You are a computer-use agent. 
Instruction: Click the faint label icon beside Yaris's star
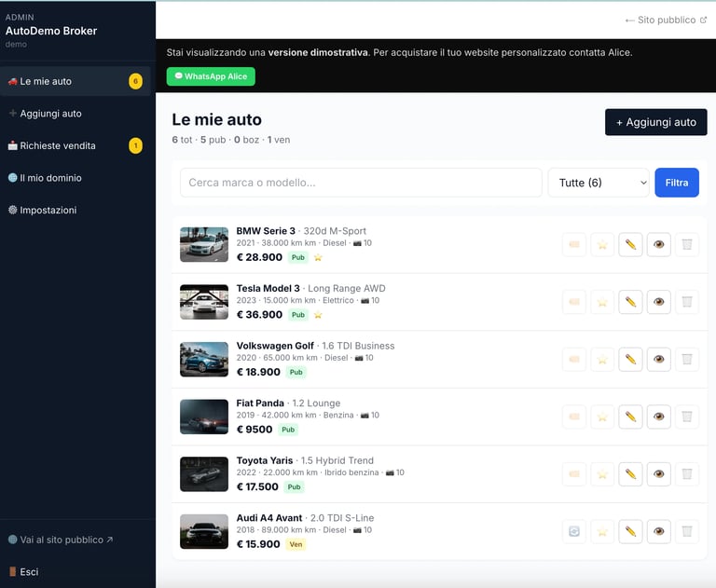574,474
